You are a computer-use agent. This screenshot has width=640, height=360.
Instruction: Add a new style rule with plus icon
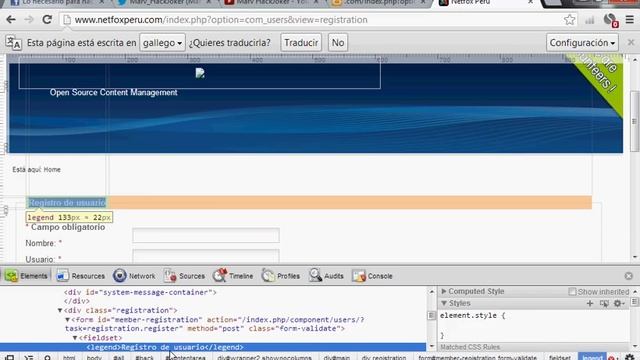[x=590, y=303]
